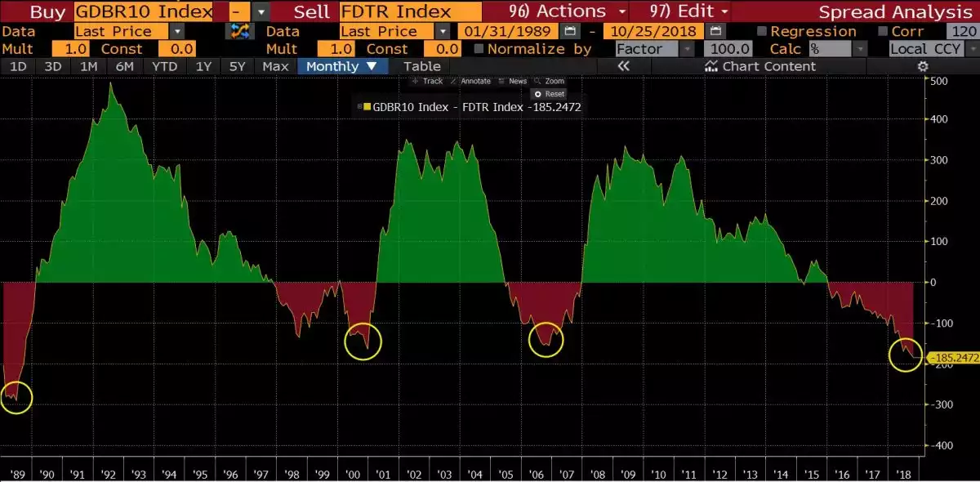Show News on the chart
The height and width of the screenshot is (482, 980).
pyautogui.click(x=513, y=81)
